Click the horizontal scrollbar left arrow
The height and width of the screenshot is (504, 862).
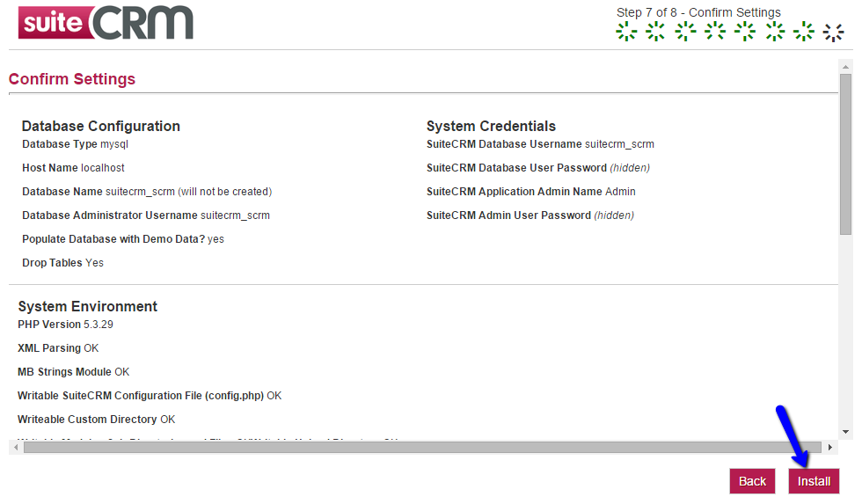16,448
